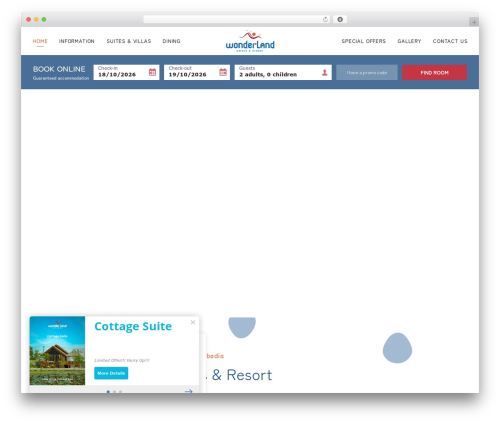
Task: Click the browser download indicator icon
Action: (340, 19)
